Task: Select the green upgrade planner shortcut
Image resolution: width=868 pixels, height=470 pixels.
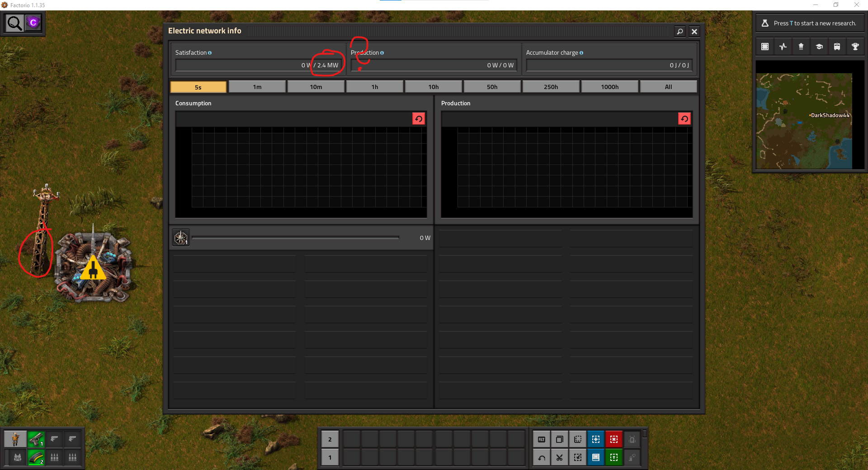Action: tap(614, 457)
